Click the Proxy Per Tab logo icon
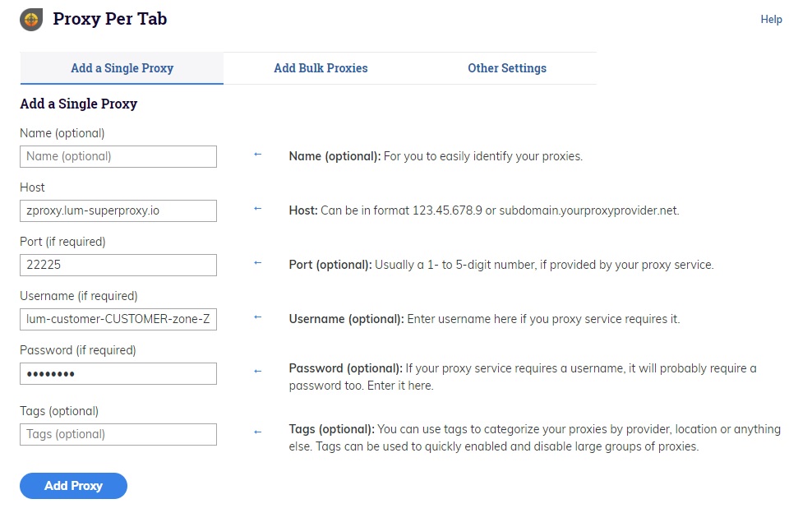 tap(31, 20)
